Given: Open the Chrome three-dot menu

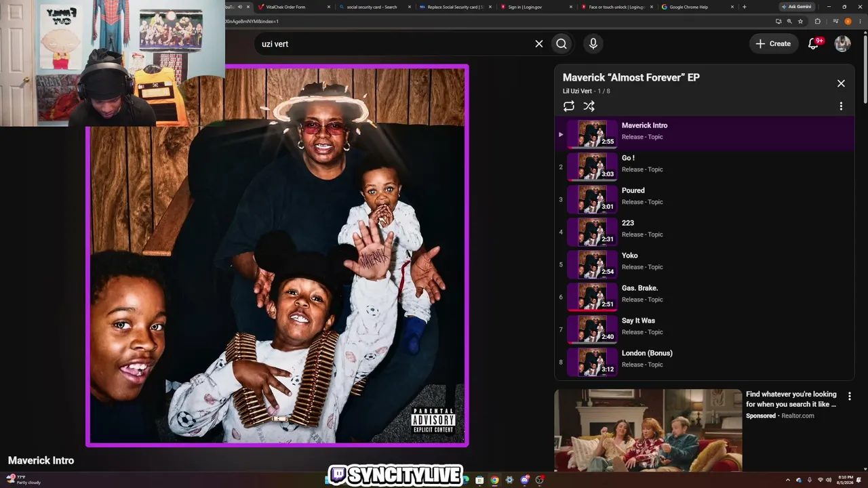Looking at the screenshot, I should [x=860, y=21].
